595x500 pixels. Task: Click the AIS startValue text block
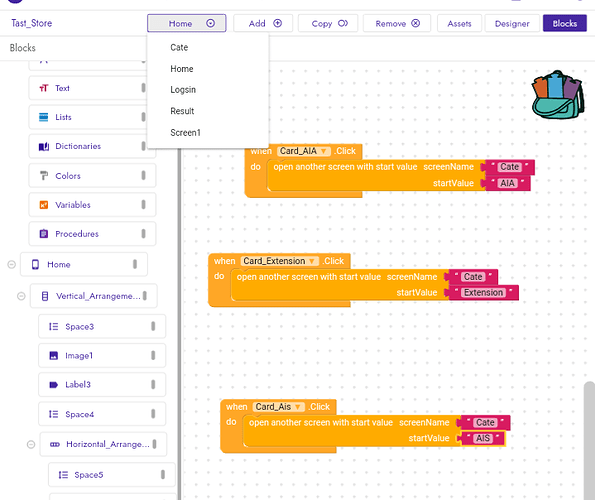click(483, 438)
